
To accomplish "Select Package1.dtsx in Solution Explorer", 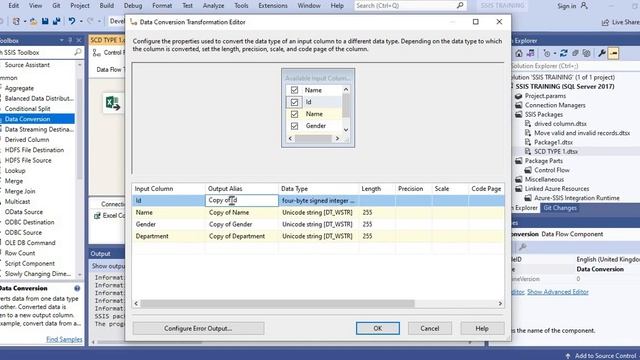I will click(553, 142).
